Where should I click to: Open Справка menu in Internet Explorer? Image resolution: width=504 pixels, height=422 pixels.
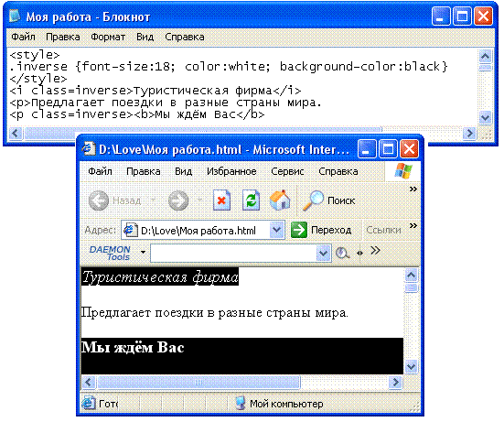coord(338,171)
